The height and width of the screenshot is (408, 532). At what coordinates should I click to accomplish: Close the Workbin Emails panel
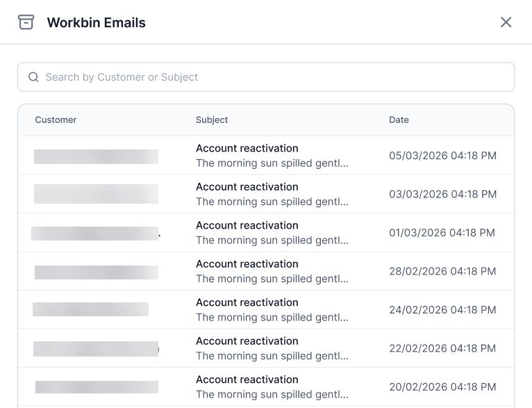[x=506, y=22]
